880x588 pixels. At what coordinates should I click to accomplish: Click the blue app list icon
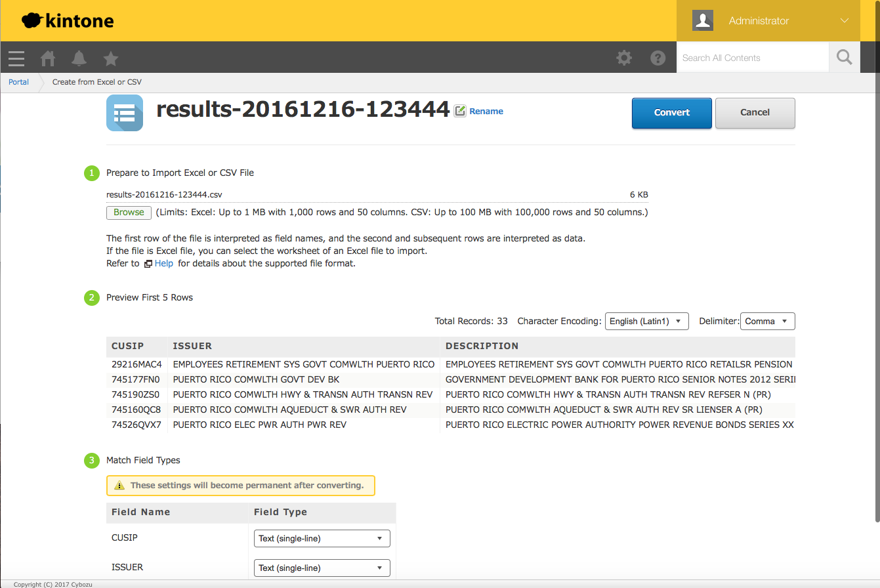[125, 113]
